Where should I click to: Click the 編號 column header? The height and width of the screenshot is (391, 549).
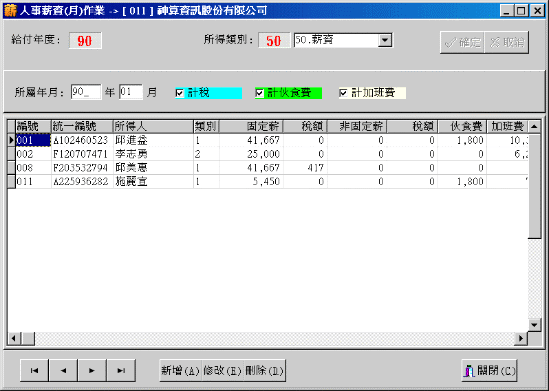point(34,126)
